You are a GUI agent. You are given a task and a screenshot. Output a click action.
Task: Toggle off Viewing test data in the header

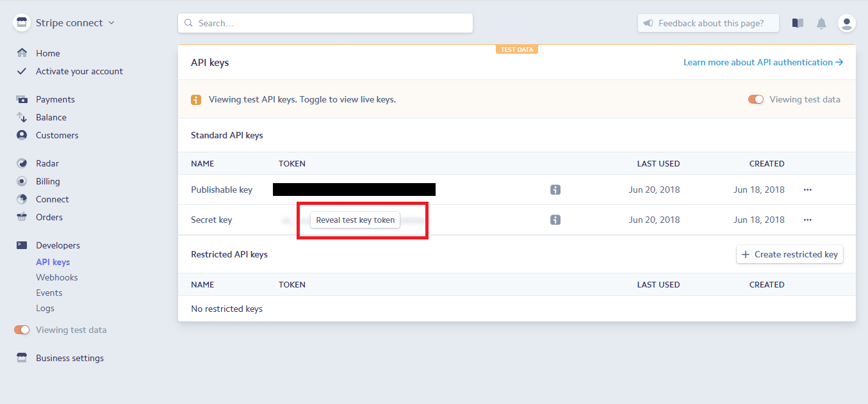(x=756, y=99)
